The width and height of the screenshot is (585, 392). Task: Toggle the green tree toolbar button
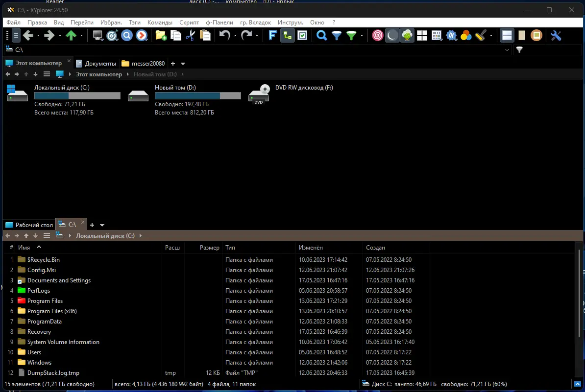(407, 36)
